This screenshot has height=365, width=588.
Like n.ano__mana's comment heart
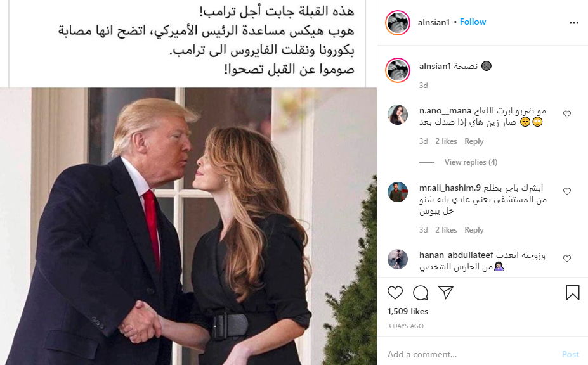pos(567,114)
